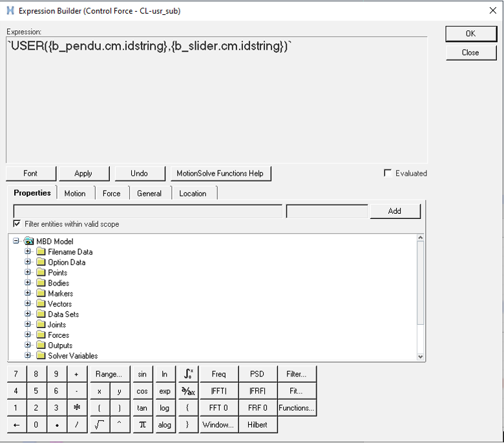
Task: Click the MBD Model tree icon
Action: [29, 242]
